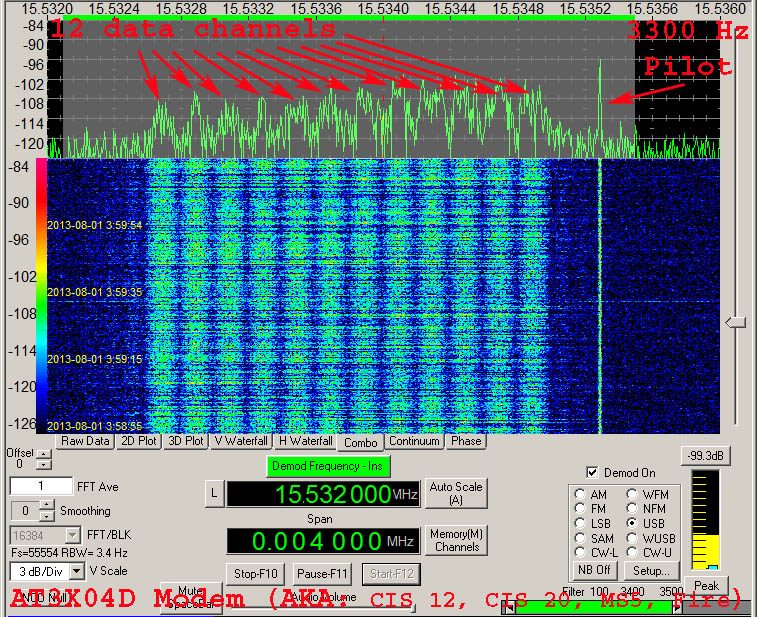Image resolution: width=757 pixels, height=617 pixels.
Task: Click the 15.5352 frequency axis label
Action: coord(585,8)
